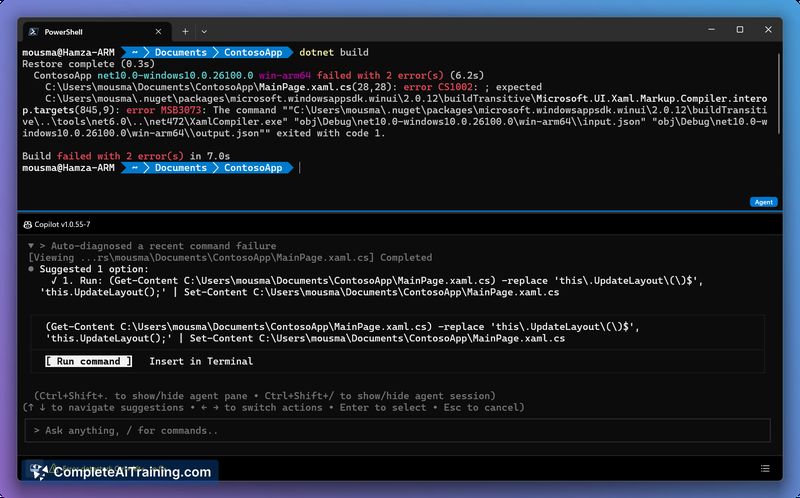Click the navigate suggestions hint line

(273, 407)
